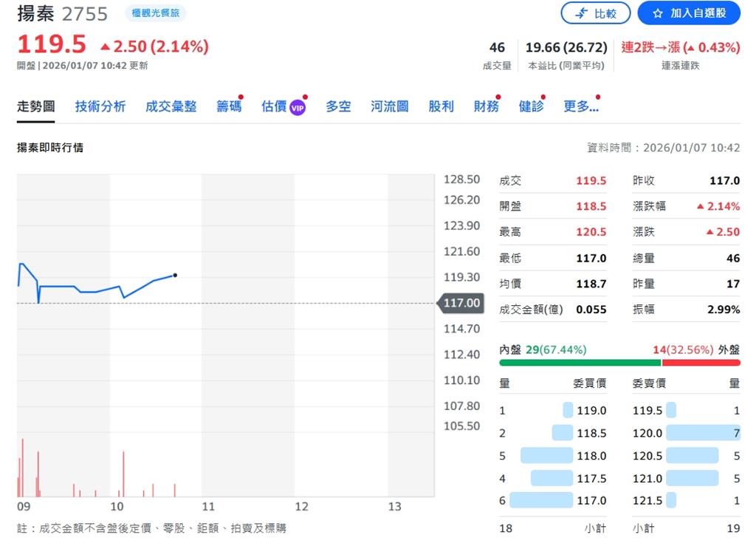Image resolution: width=756 pixels, height=549 pixels.
Task: Click the green 內盤 ratio bar
Action: (580, 363)
